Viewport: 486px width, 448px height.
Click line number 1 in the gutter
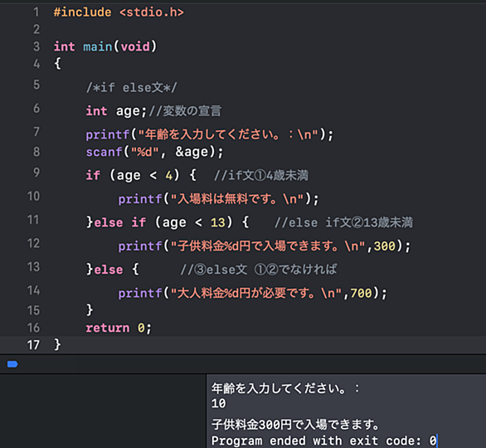[36, 12]
